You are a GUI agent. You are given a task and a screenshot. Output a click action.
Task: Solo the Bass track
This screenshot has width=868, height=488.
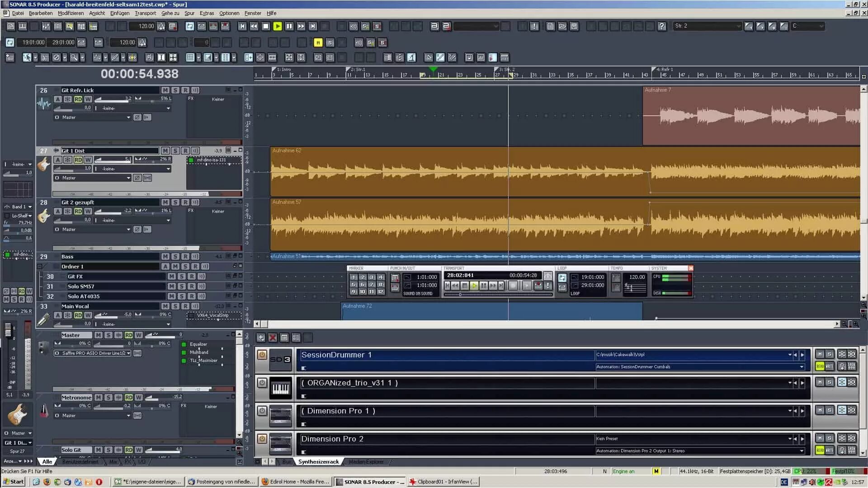pyautogui.click(x=175, y=257)
